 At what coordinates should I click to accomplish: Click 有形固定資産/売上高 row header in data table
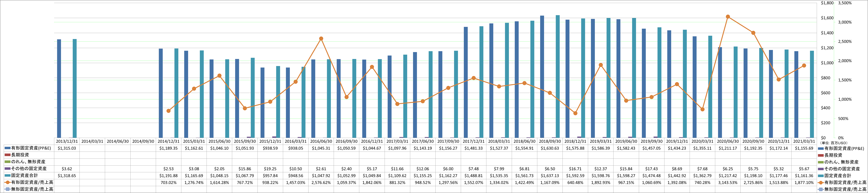32,182
